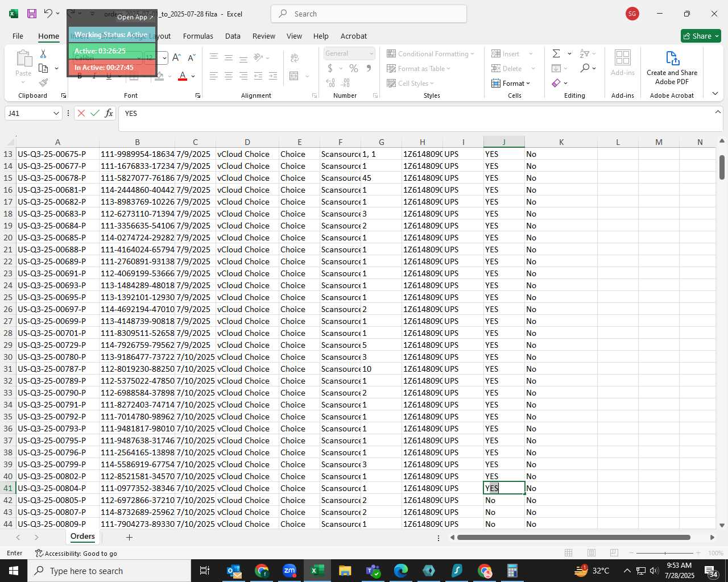Add a new sheet with plus button
The width and height of the screenshot is (728, 582).
click(x=129, y=537)
